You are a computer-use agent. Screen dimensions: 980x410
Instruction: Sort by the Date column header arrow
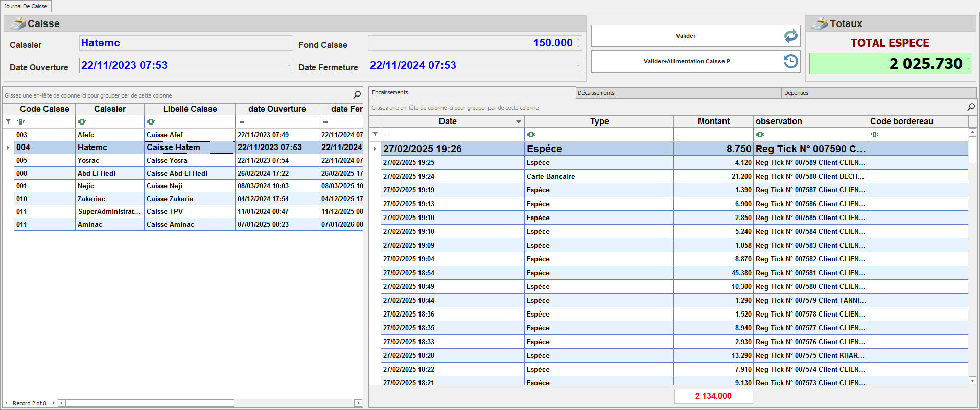(518, 122)
